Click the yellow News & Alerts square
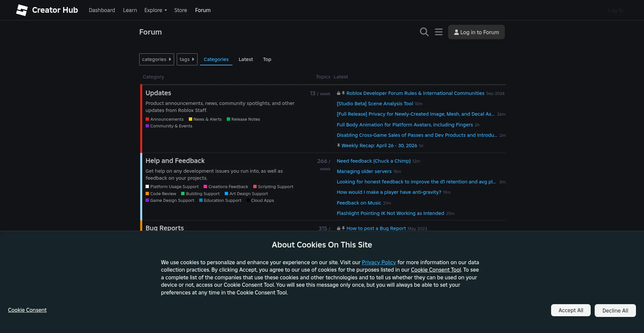 191,119
